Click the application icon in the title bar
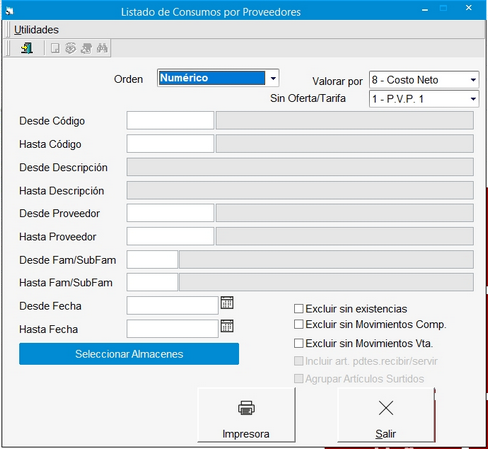This screenshot has height=449, width=488. point(9,12)
